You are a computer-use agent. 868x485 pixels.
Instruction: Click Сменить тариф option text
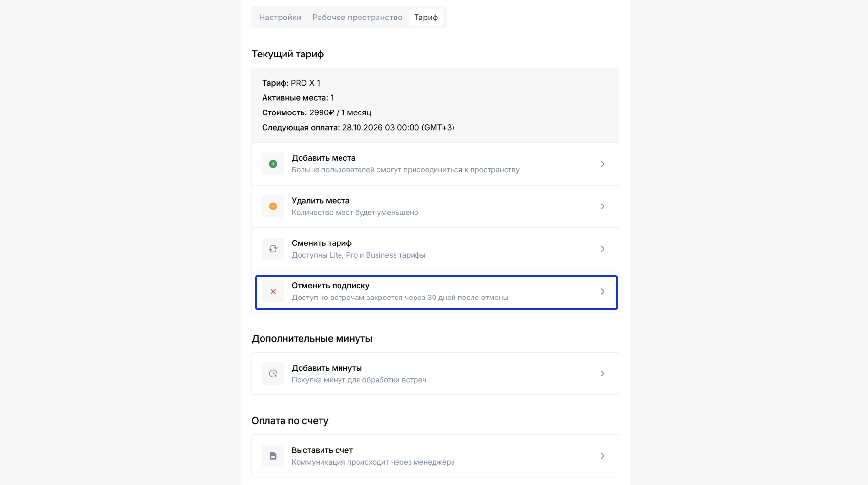(321, 243)
